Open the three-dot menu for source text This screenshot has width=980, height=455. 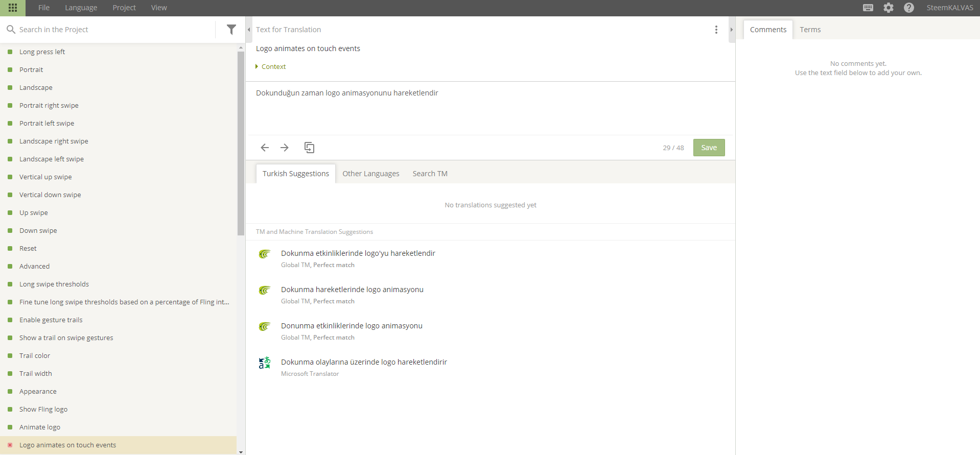click(x=716, y=30)
